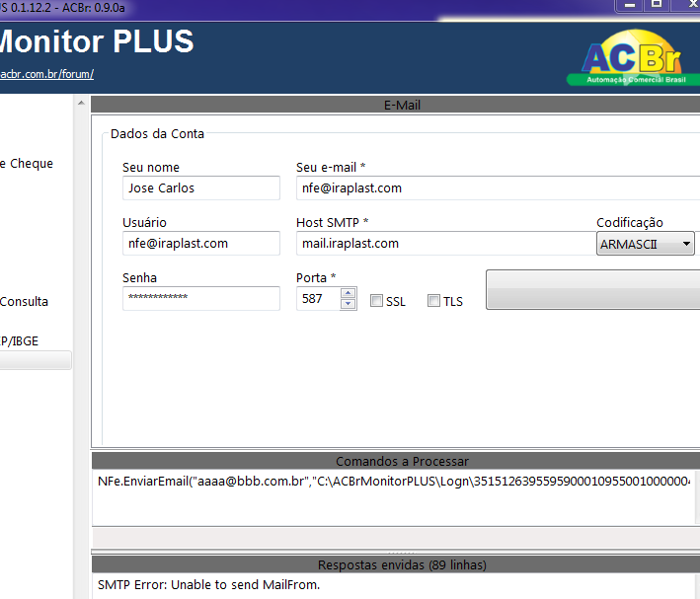The image size is (700, 599).
Task: Select the Cheque item in sidebar
Action: (x=27, y=164)
